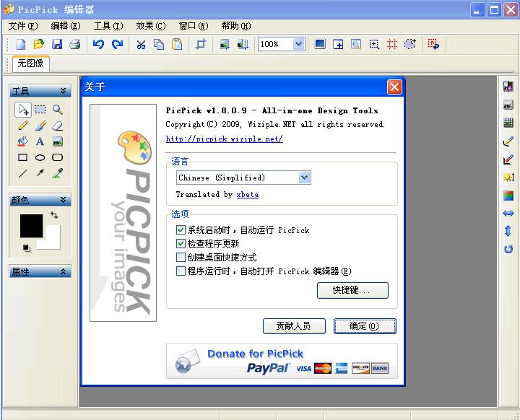Select the 无图像 tab
This screenshot has width=520, height=420.
[x=31, y=64]
